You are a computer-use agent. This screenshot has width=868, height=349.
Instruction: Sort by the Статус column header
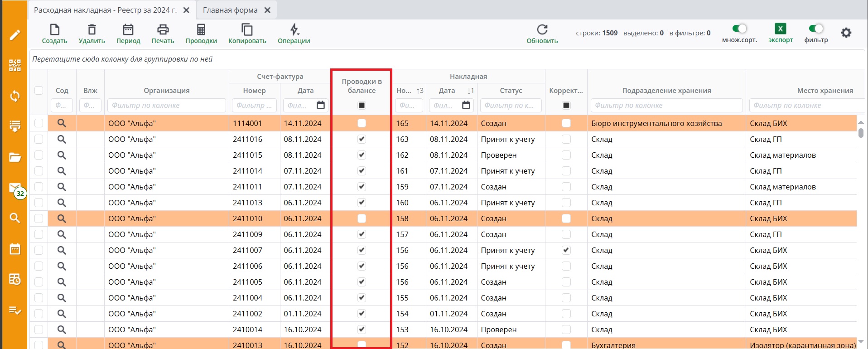[511, 90]
